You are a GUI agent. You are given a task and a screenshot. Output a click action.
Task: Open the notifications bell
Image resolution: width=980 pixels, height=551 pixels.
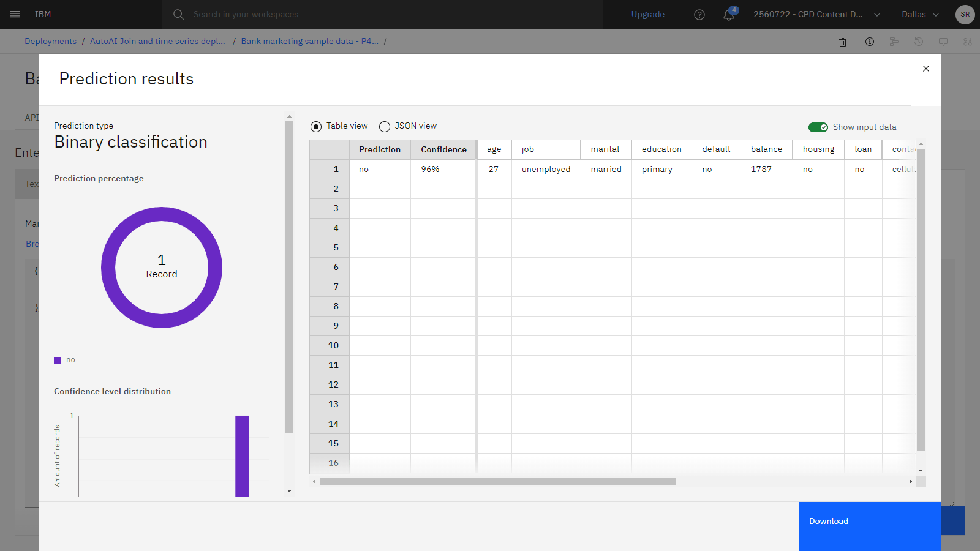coord(729,15)
